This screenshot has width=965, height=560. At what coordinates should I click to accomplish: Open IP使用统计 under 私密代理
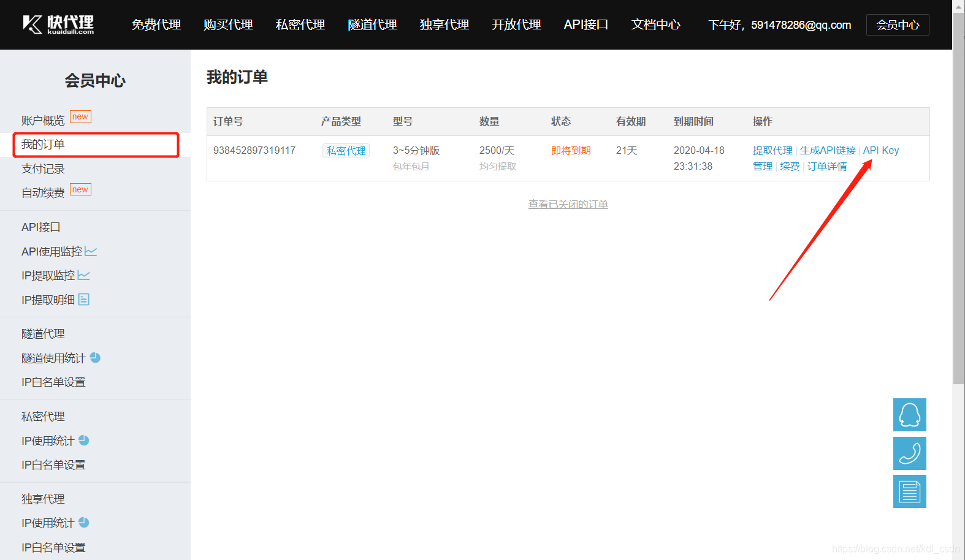pos(48,441)
